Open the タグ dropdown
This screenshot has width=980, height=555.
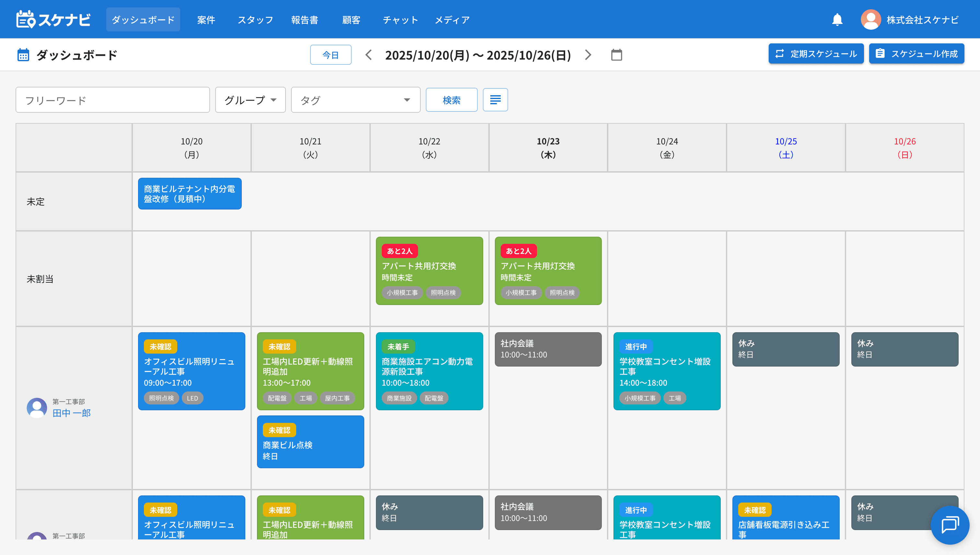click(355, 100)
